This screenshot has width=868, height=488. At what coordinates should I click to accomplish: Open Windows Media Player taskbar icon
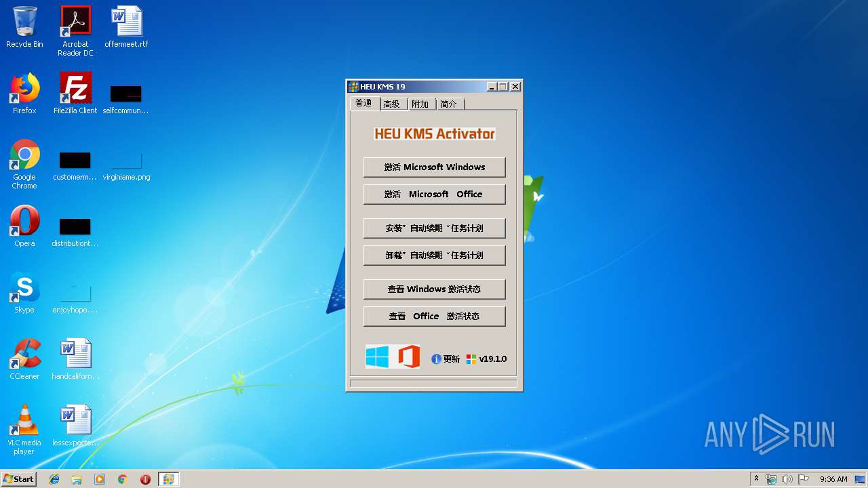[100, 479]
